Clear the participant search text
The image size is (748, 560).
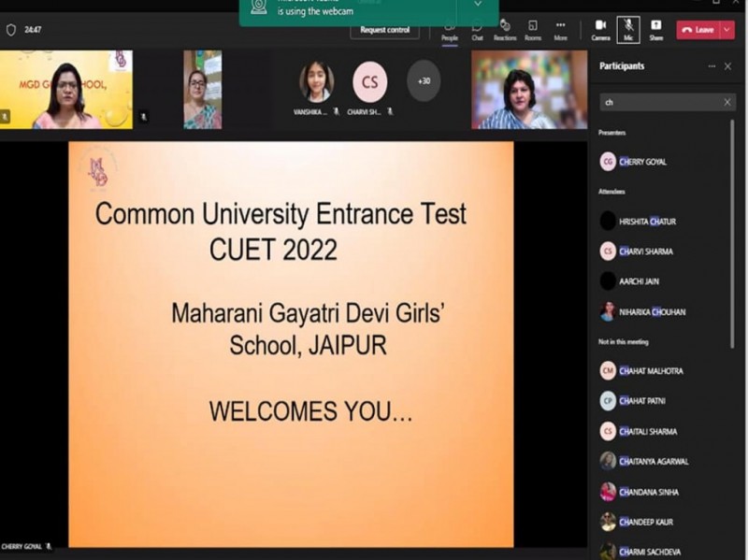click(x=727, y=102)
